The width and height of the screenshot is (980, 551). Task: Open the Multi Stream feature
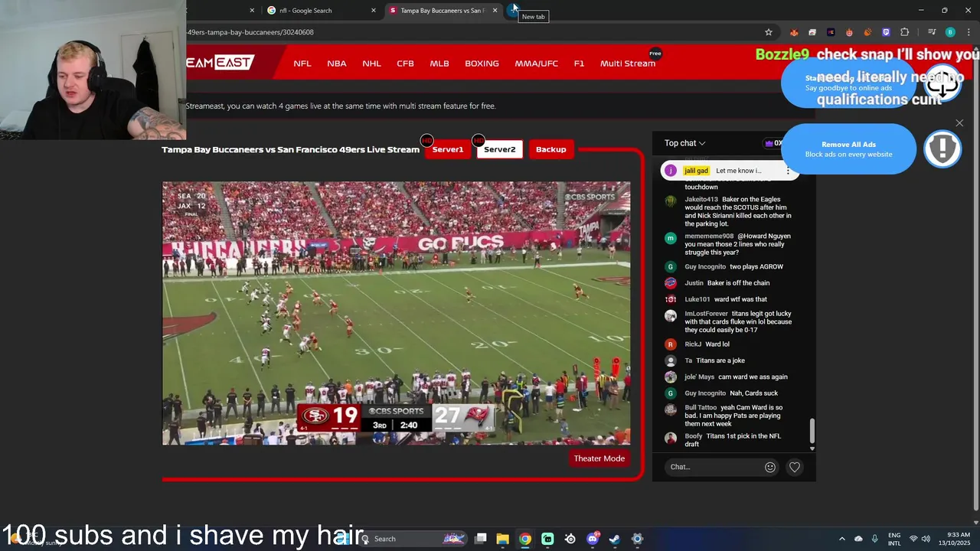[x=628, y=64]
